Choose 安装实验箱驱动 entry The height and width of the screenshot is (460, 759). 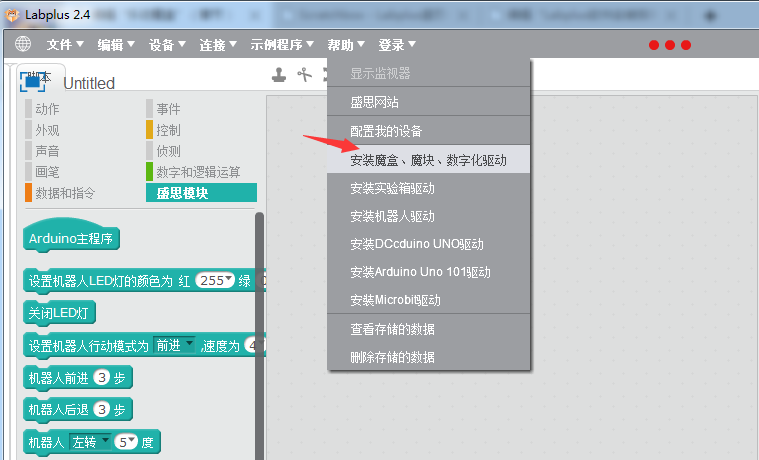tap(429, 188)
